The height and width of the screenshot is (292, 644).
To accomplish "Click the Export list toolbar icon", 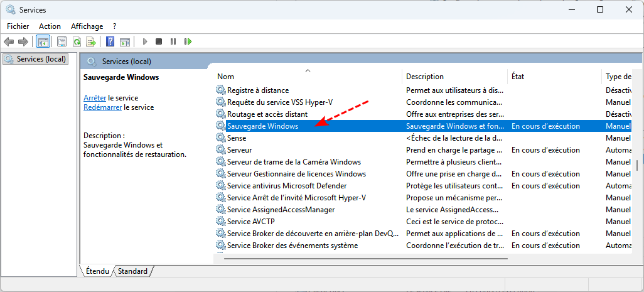I will click(x=91, y=41).
